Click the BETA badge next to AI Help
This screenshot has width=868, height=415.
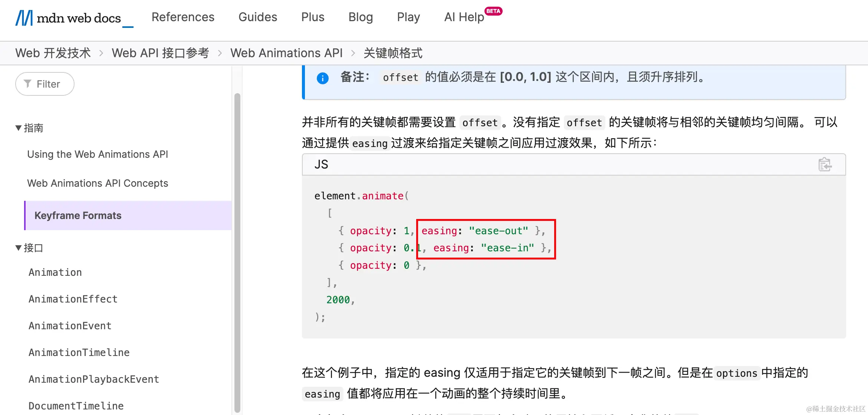point(493,12)
